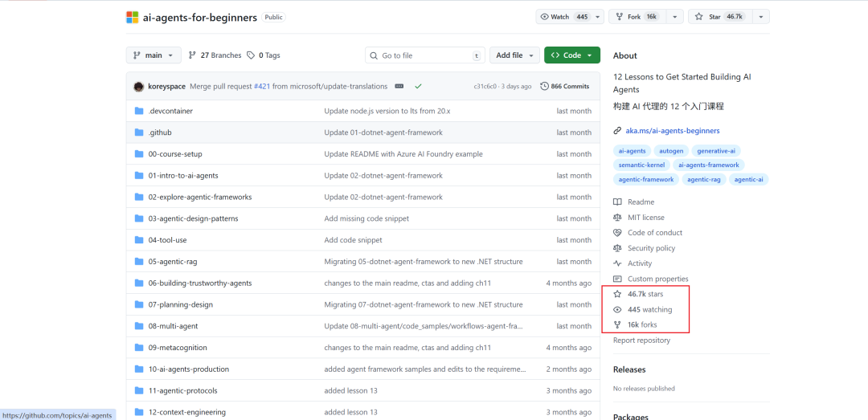Select the ai-agents-framework topic tag
The image size is (868, 420).
coord(709,165)
